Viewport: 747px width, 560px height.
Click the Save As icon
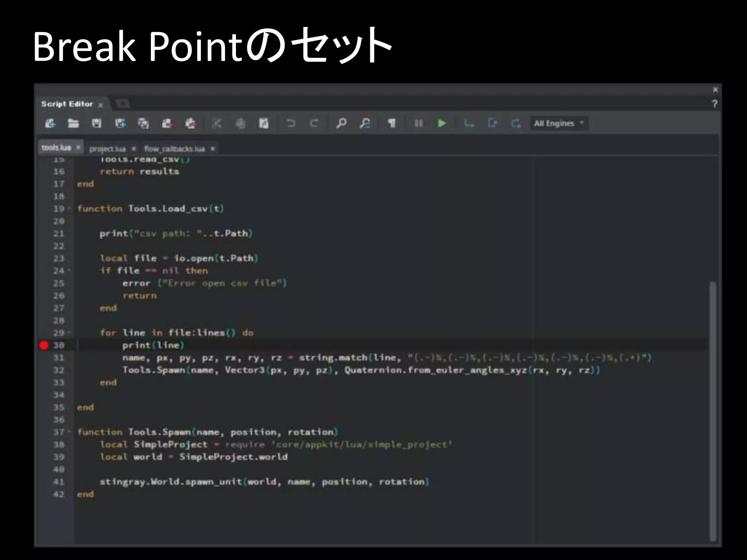click(120, 123)
